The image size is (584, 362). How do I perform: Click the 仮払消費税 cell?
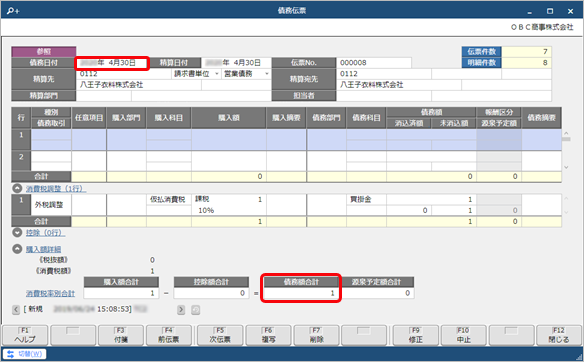(168, 200)
